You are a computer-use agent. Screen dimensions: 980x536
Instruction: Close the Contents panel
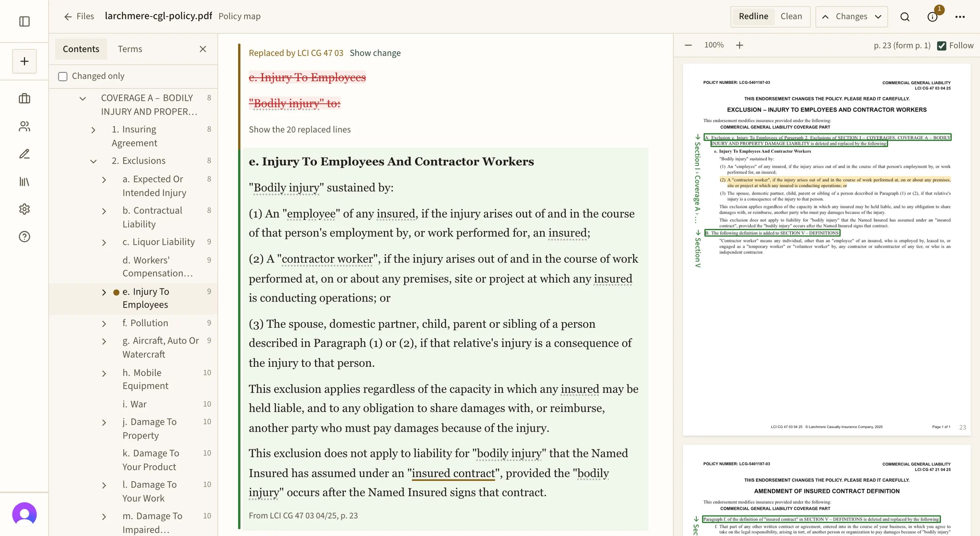point(203,49)
